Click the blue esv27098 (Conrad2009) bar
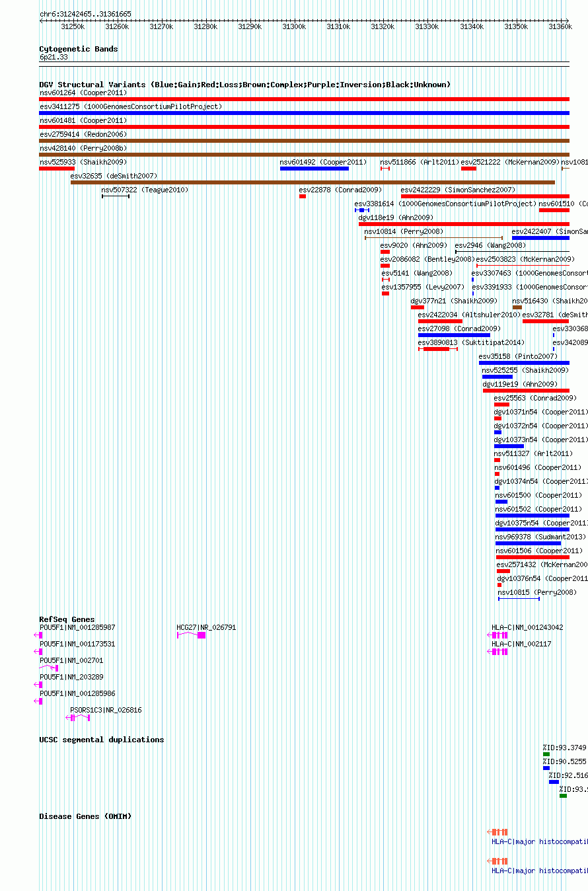The height and width of the screenshot is (891, 588). 455,335
